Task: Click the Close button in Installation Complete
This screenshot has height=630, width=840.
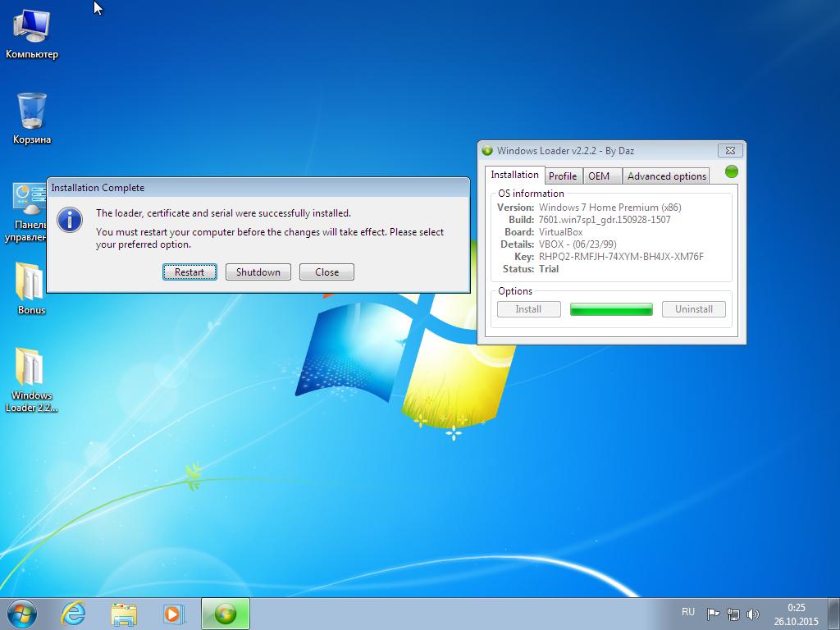Action: pos(326,272)
